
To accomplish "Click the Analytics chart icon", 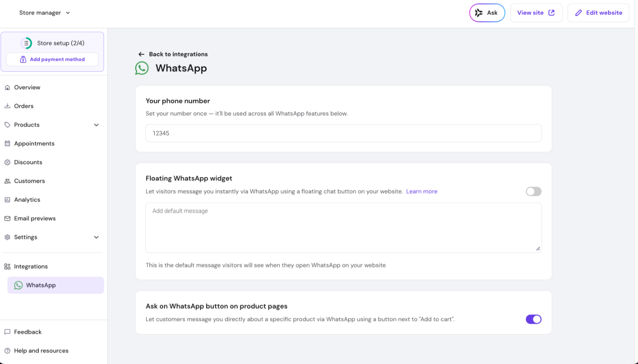I will (7, 200).
